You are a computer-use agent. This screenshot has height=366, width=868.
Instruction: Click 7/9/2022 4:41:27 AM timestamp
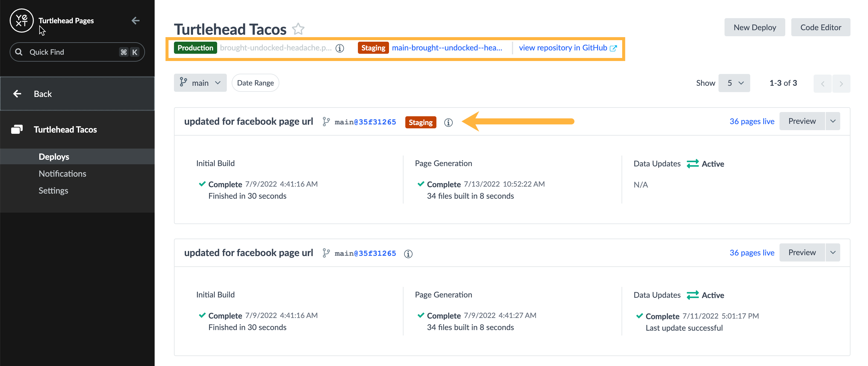[x=500, y=316]
